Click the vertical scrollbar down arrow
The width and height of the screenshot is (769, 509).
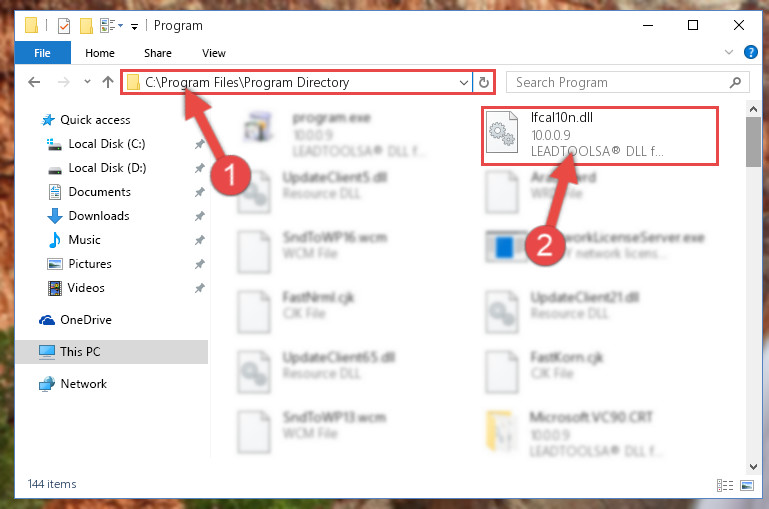click(x=753, y=466)
